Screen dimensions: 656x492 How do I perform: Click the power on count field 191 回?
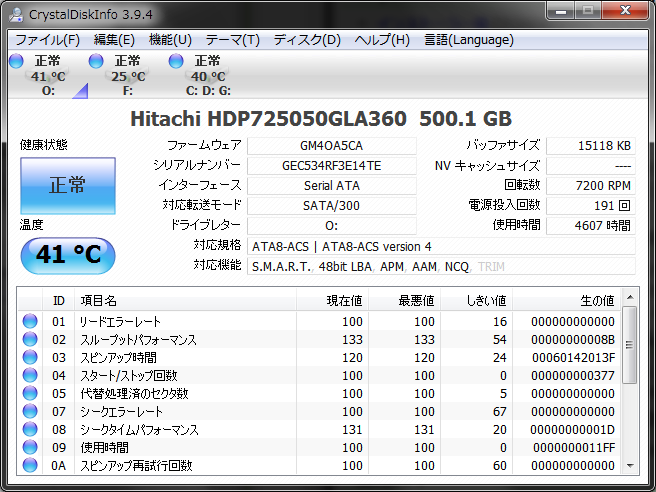point(591,206)
